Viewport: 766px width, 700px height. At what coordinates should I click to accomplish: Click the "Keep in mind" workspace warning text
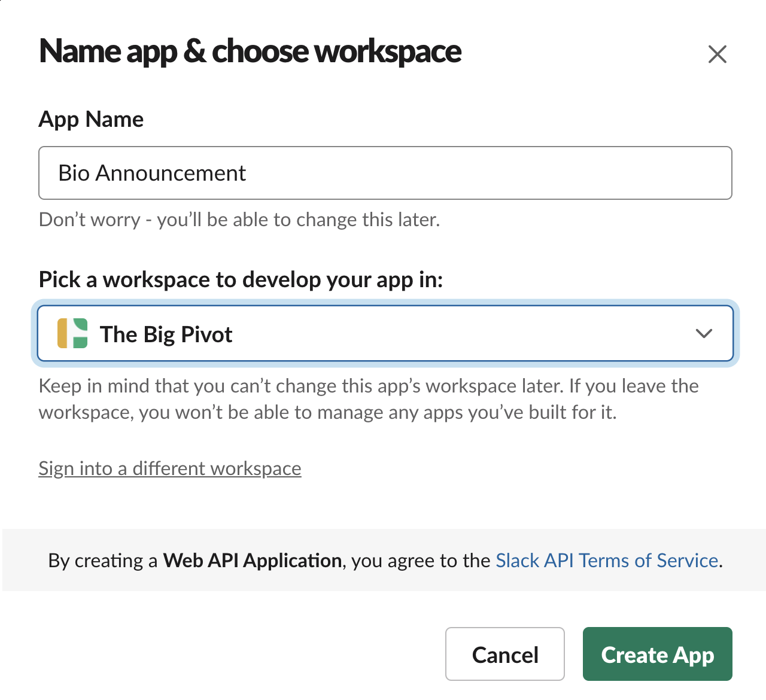tap(368, 399)
